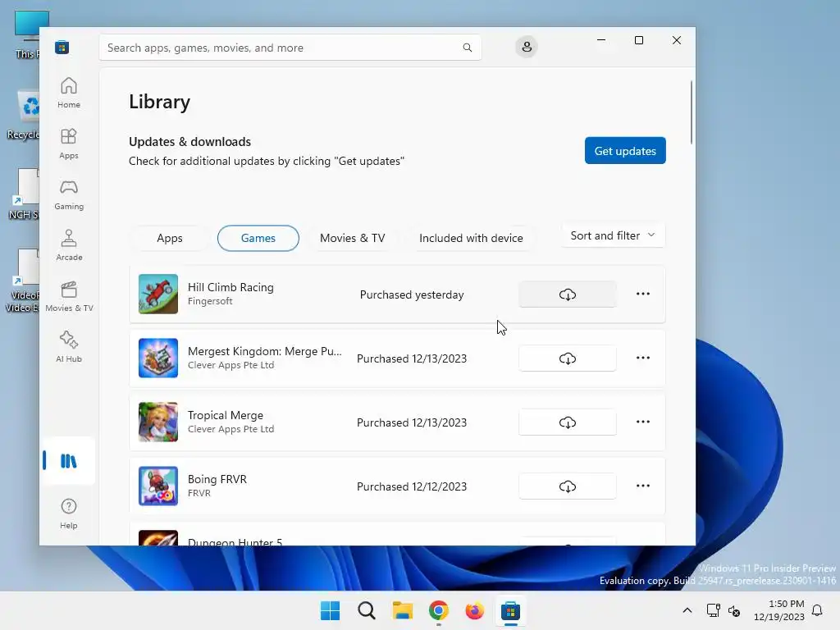Click the Mergest Kingdom game thumbnail
This screenshot has height=630, width=840.
click(158, 358)
